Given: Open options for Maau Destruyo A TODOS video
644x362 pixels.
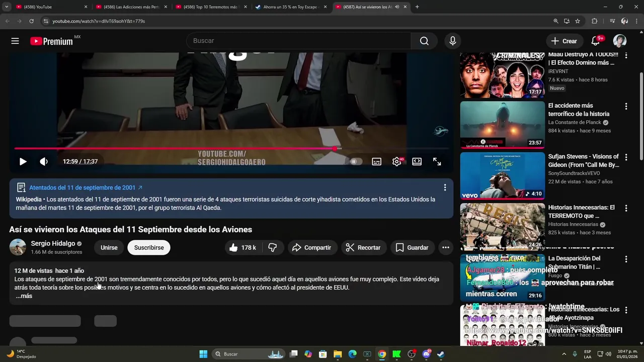Looking at the screenshot, I should tap(626, 55).
